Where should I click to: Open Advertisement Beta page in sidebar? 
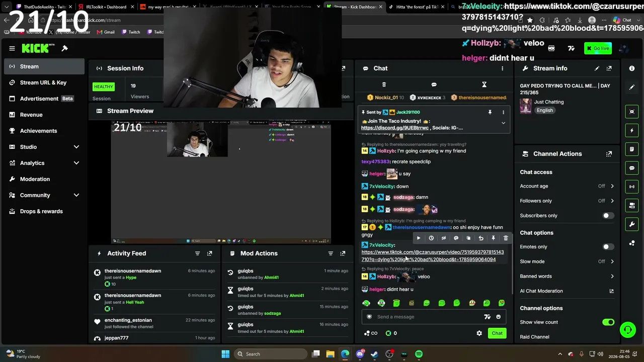coord(44,99)
